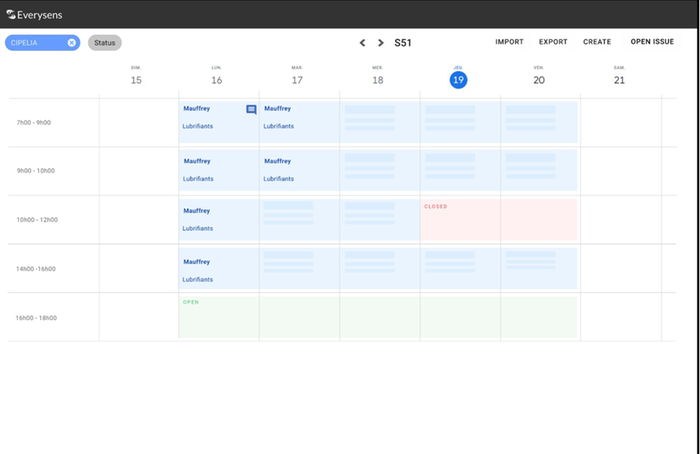The image size is (700, 454).
Task: Select day 16 in the calendar header
Action: pos(217,80)
